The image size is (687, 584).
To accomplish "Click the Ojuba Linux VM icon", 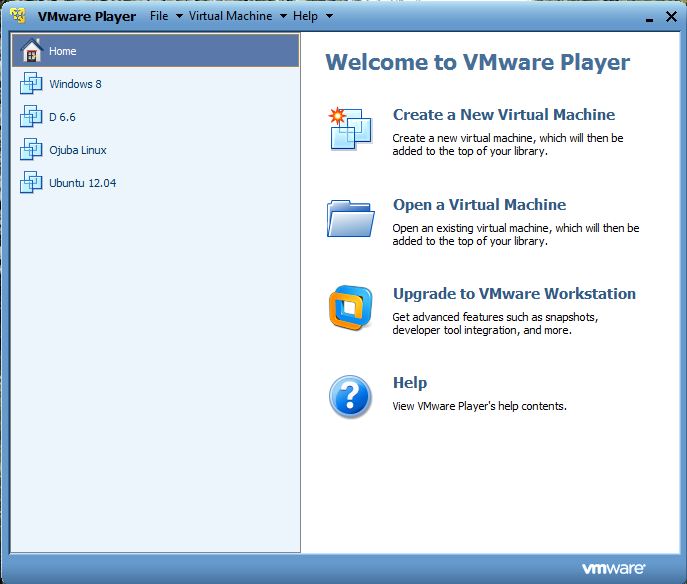I will (x=31, y=149).
